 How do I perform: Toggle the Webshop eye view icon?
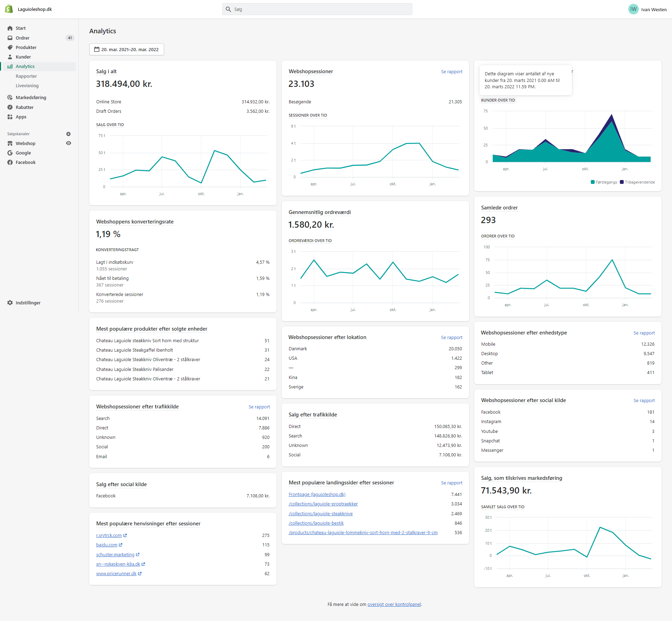pos(69,143)
